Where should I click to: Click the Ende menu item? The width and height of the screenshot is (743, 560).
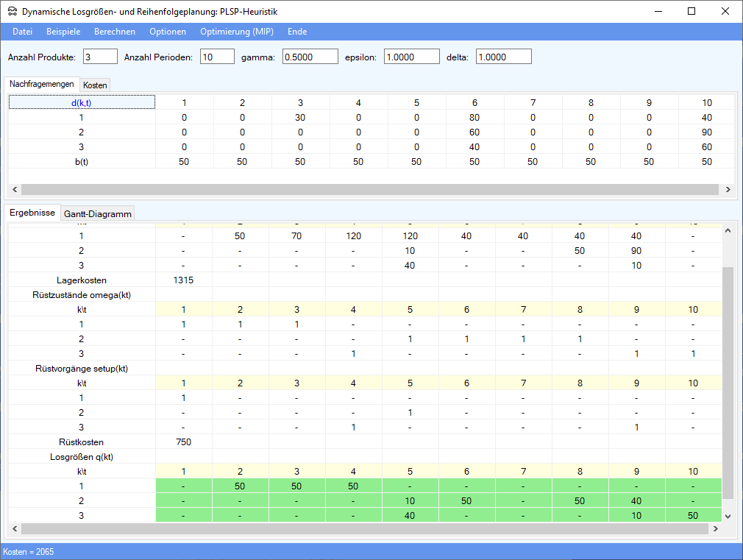pyautogui.click(x=297, y=32)
